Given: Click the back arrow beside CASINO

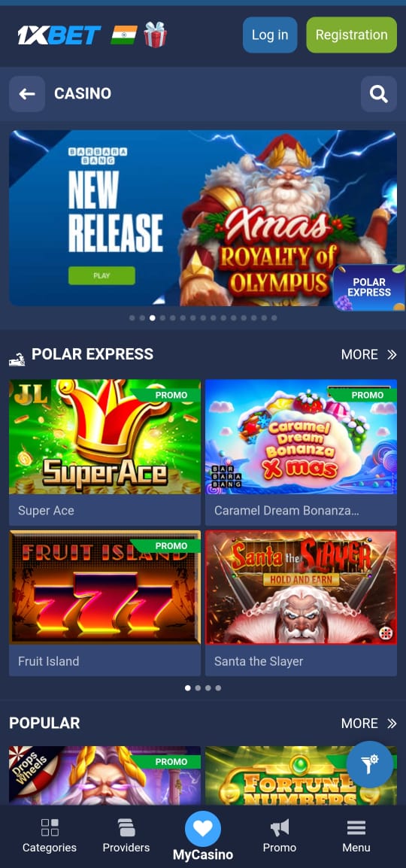Looking at the screenshot, I should click(x=27, y=94).
